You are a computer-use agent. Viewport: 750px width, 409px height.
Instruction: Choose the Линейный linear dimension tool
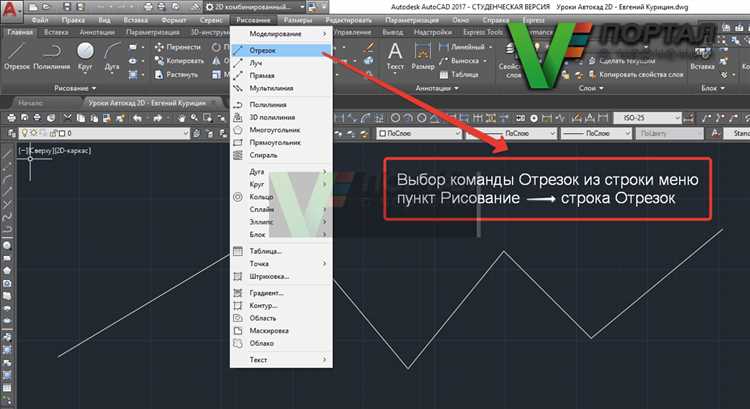pyautogui.click(x=465, y=47)
